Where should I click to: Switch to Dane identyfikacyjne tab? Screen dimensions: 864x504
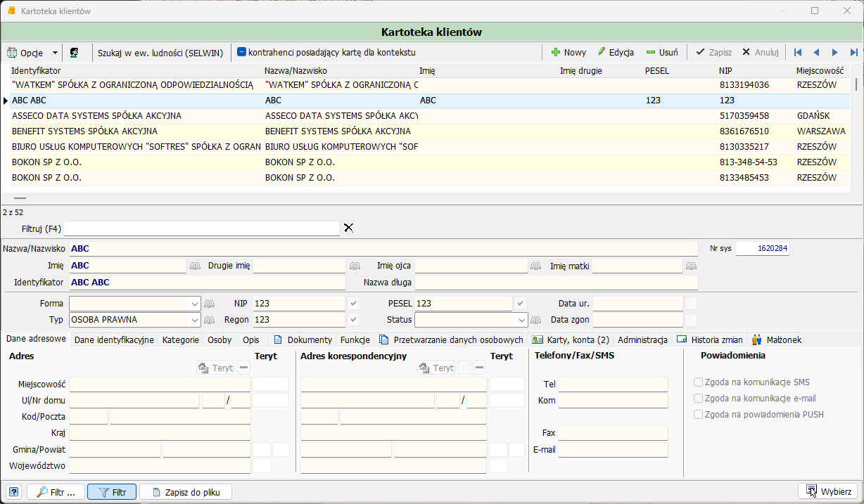pyautogui.click(x=114, y=340)
